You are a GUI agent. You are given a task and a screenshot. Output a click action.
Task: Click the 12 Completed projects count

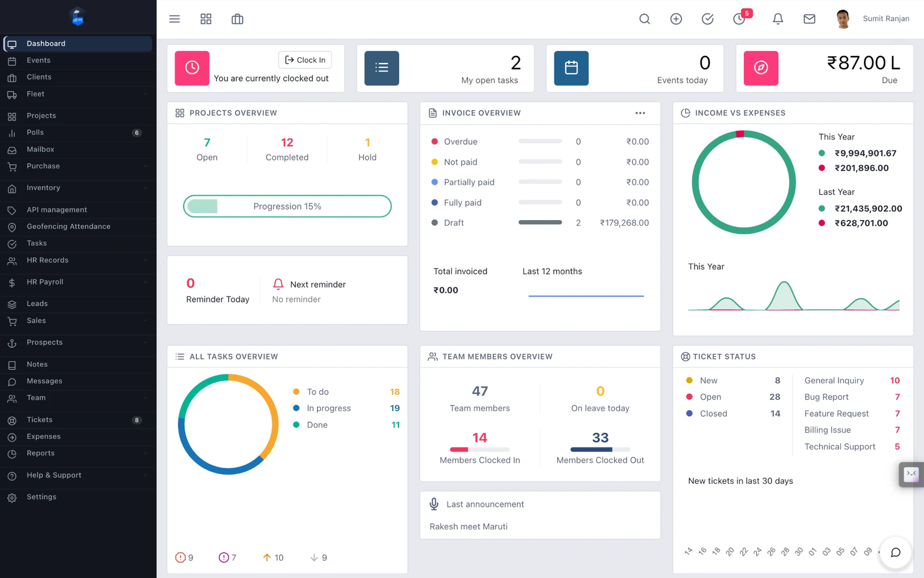coord(287,143)
